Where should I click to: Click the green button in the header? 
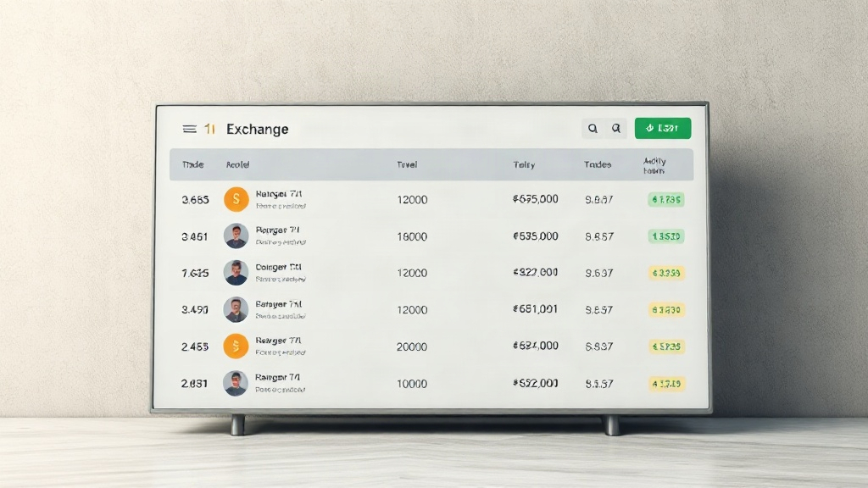[x=663, y=129]
